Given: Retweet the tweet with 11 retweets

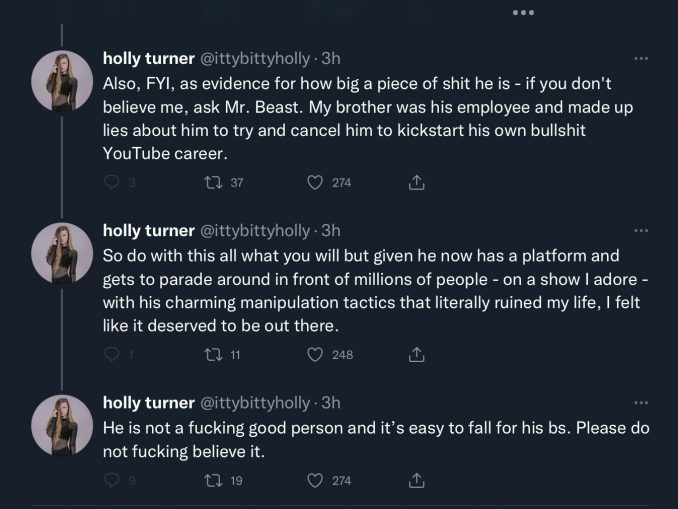Looking at the screenshot, I should click(212, 354).
